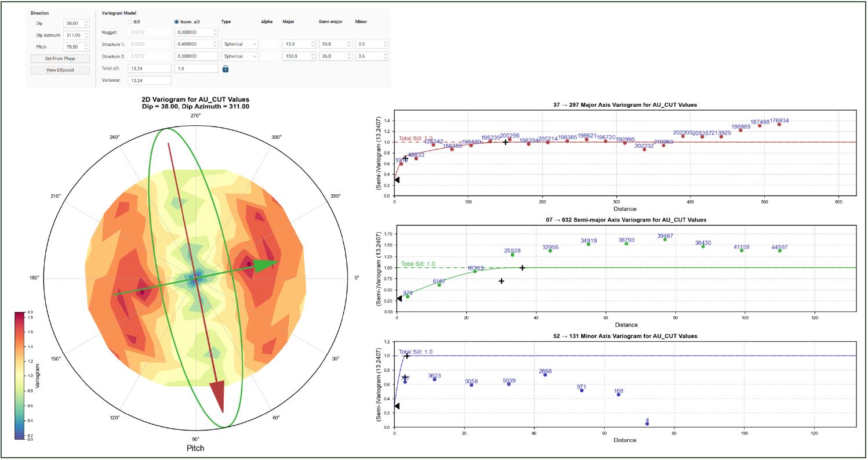
Task: Click the pair count label 176834
Action: pyautogui.click(x=779, y=121)
